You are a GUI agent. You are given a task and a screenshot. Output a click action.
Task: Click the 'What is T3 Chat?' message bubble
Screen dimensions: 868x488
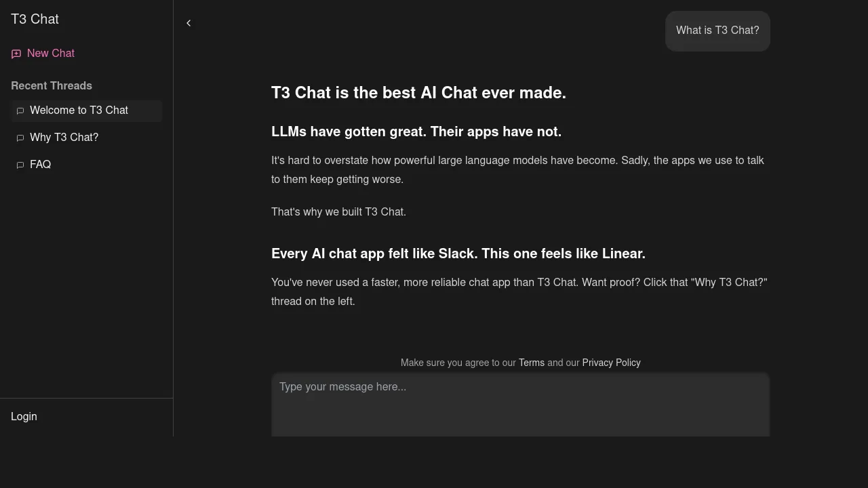(717, 30)
